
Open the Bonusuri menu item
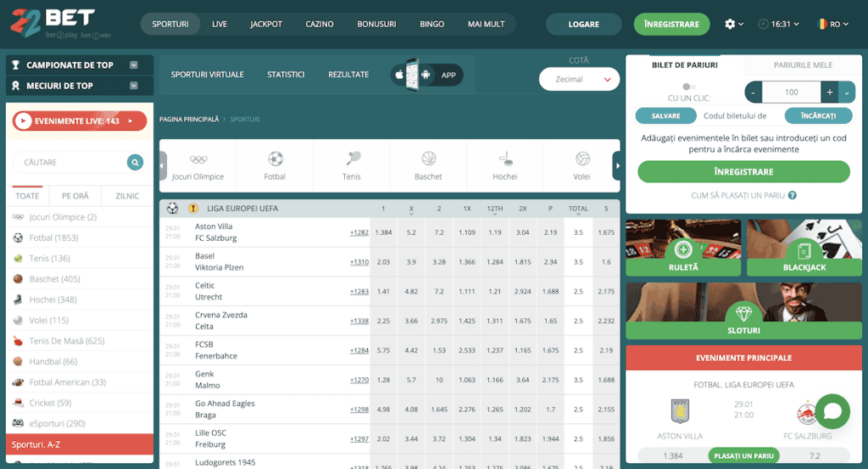tap(376, 25)
